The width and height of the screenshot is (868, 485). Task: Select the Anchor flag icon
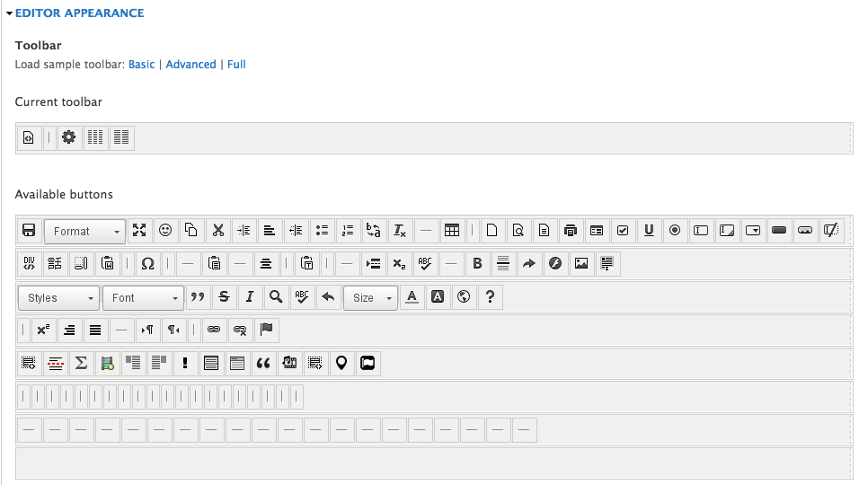[x=266, y=331]
